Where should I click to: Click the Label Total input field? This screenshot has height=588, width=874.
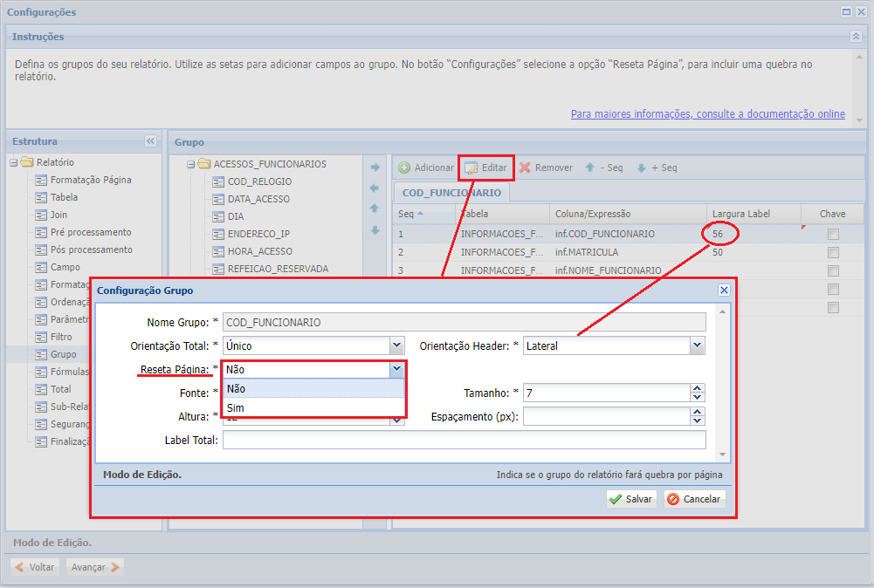click(x=464, y=441)
